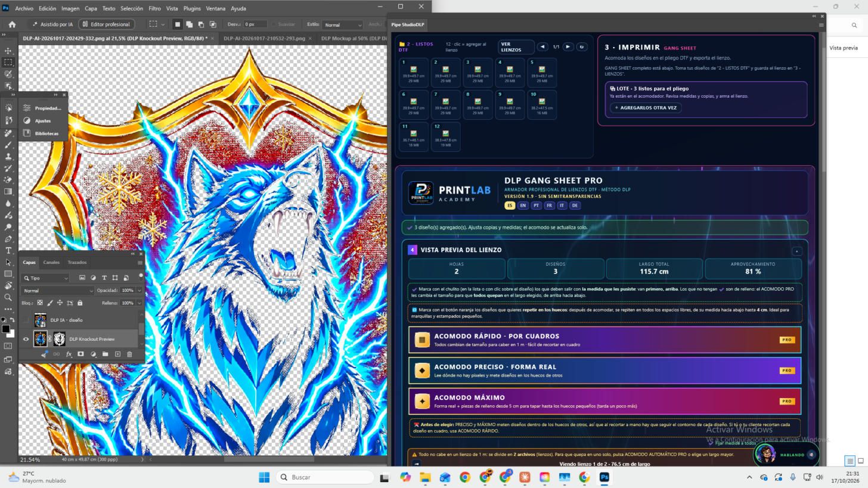Image resolution: width=868 pixels, height=488 pixels.
Task: Go to next page of Listos DTF
Action: (x=568, y=46)
